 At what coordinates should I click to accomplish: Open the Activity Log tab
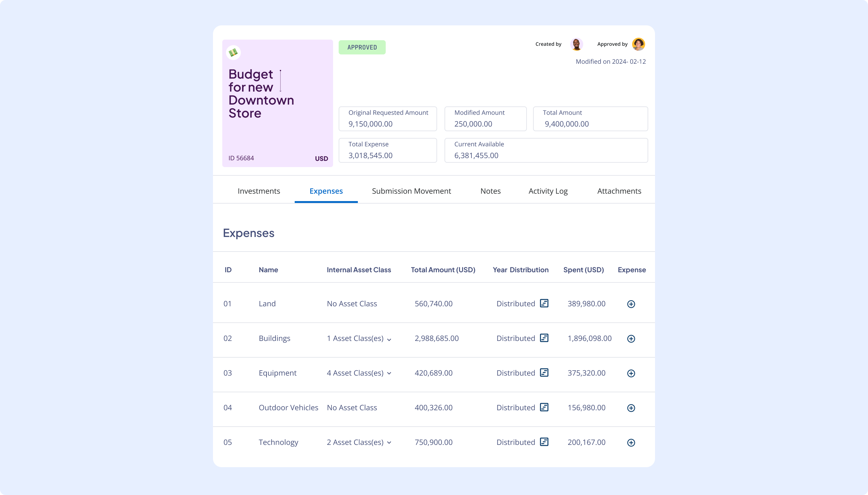(x=548, y=192)
